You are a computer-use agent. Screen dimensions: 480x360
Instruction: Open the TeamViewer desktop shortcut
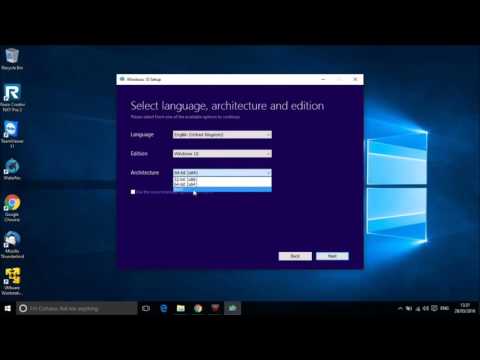[12, 133]
